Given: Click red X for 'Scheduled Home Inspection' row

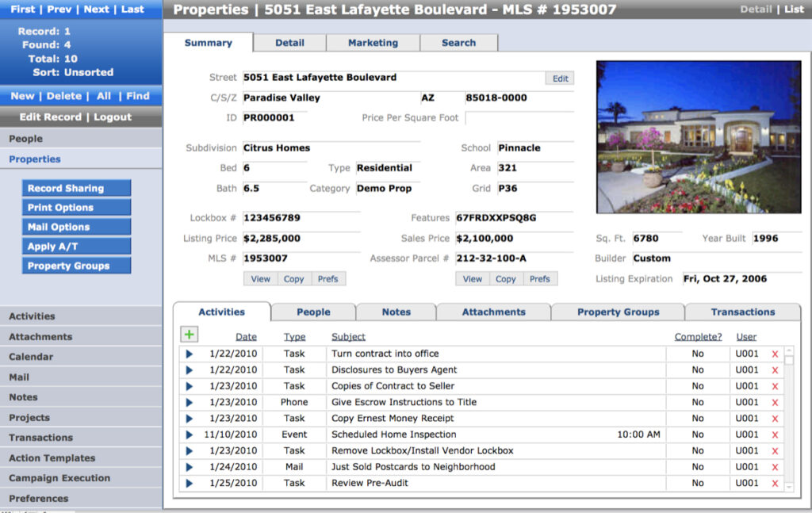Looking at the screenshot, I should pos(775,435).
